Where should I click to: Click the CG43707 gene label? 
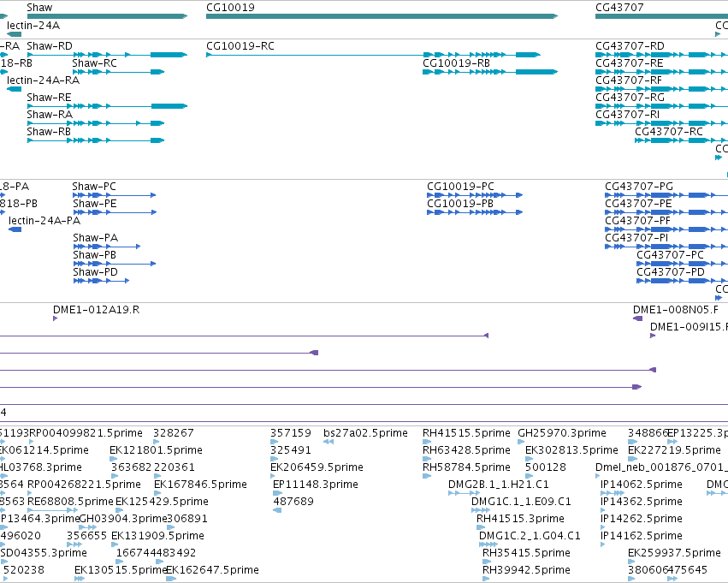pyautogui.click(x=619, y=8)
